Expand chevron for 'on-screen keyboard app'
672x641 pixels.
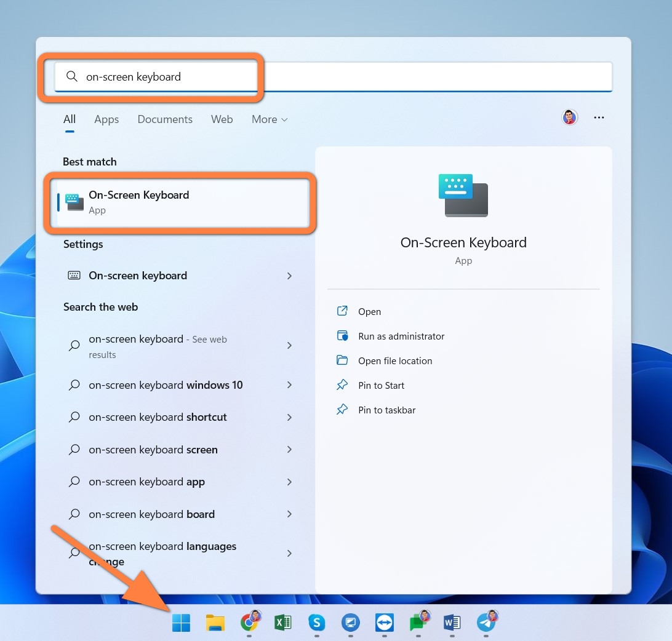289,482
